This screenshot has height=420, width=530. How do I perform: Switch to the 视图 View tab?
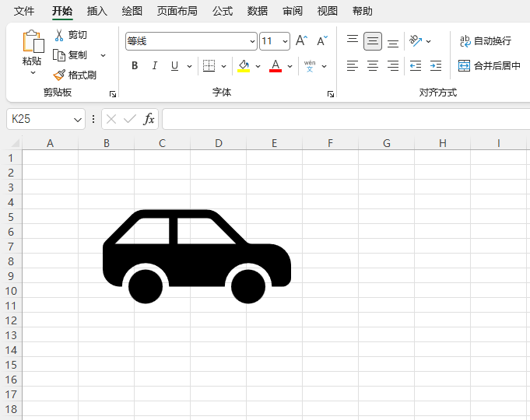click(327, 11)
